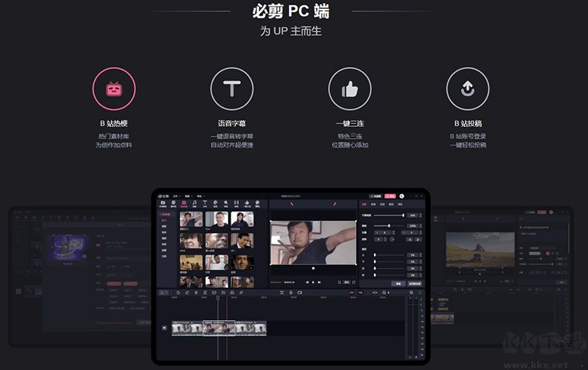Image resolution: width=588 pixels, height=370 pixels.
Task: Adjust the scale slider handle below opacity
Action: 390,226
